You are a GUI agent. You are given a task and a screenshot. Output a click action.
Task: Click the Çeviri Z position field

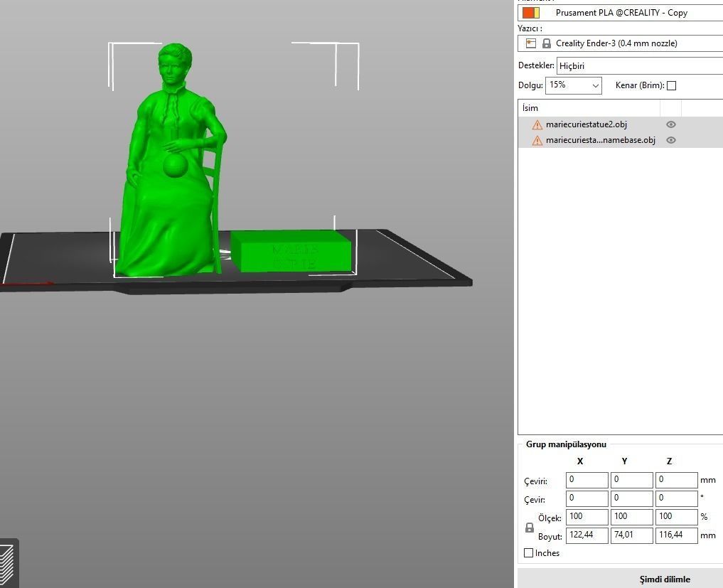click(676, 480)
